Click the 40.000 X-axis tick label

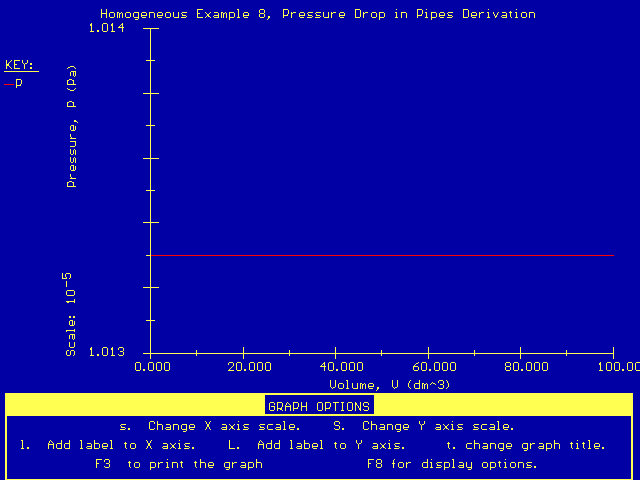click(335, 367)
